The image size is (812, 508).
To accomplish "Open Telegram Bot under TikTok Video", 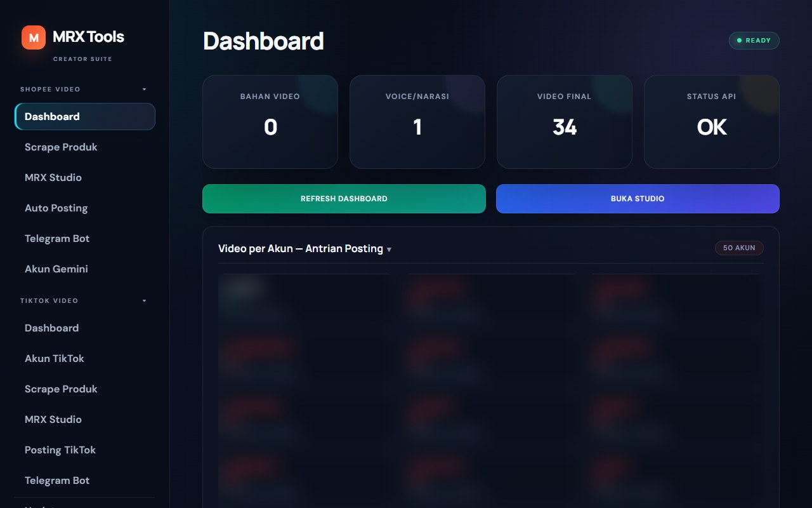I will pyautogui.click(x=85, y=480).
